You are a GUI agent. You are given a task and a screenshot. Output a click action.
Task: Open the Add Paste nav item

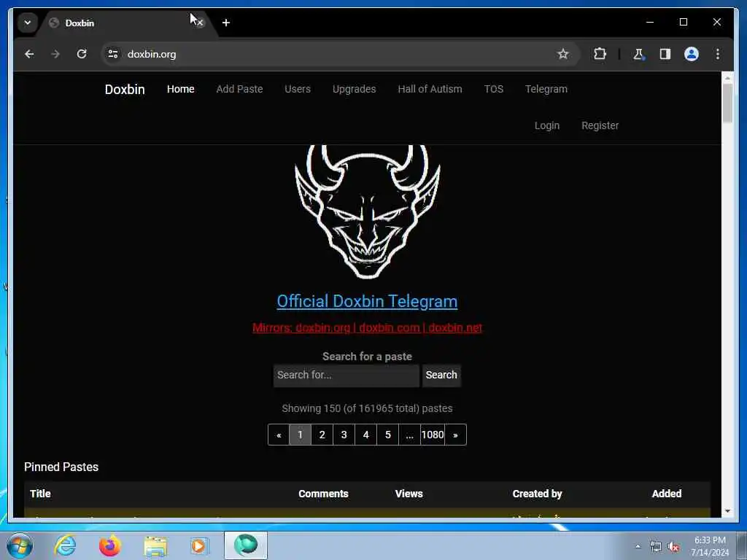(x=239, y=89)
